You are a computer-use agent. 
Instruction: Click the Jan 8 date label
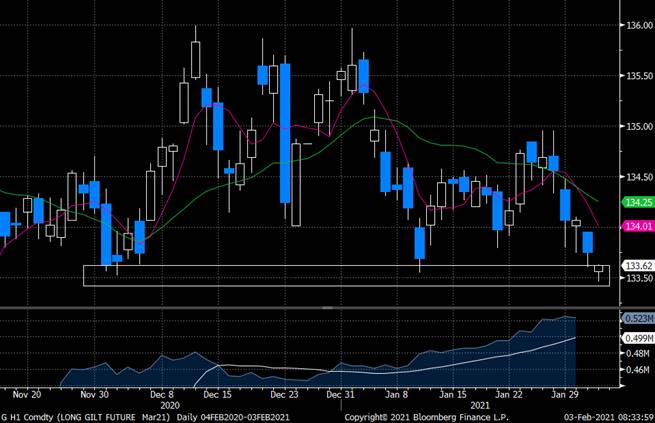click(396, 395)
